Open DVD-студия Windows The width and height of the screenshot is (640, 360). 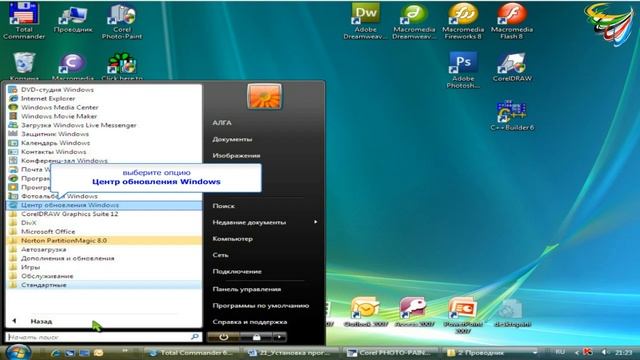tap(104, 89)
